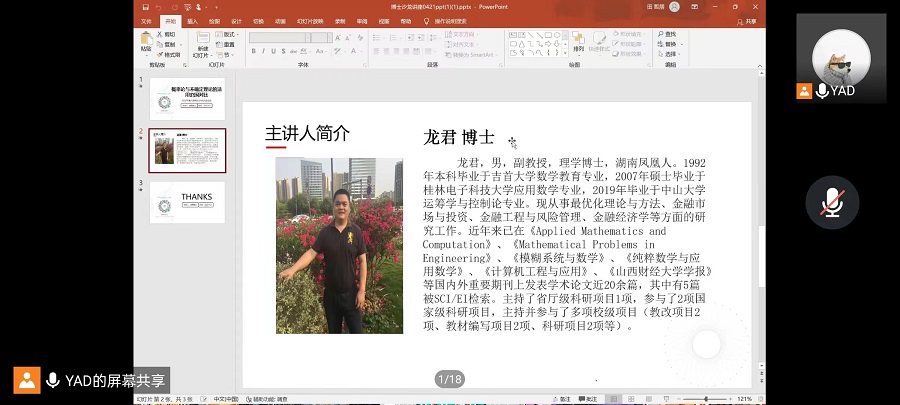This screenshot has height=405, width=900.
Task: Open the File (文件) tab
Action: click(146, 20)
